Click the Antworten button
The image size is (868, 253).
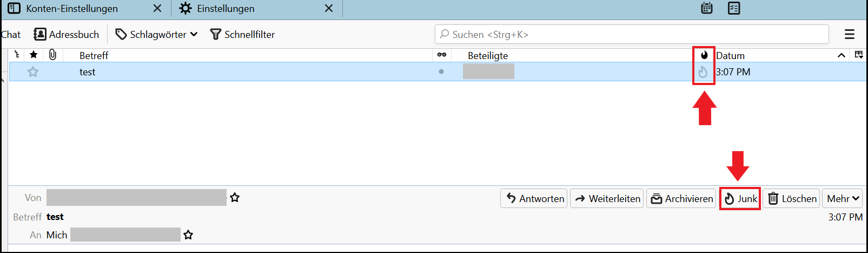534,199
